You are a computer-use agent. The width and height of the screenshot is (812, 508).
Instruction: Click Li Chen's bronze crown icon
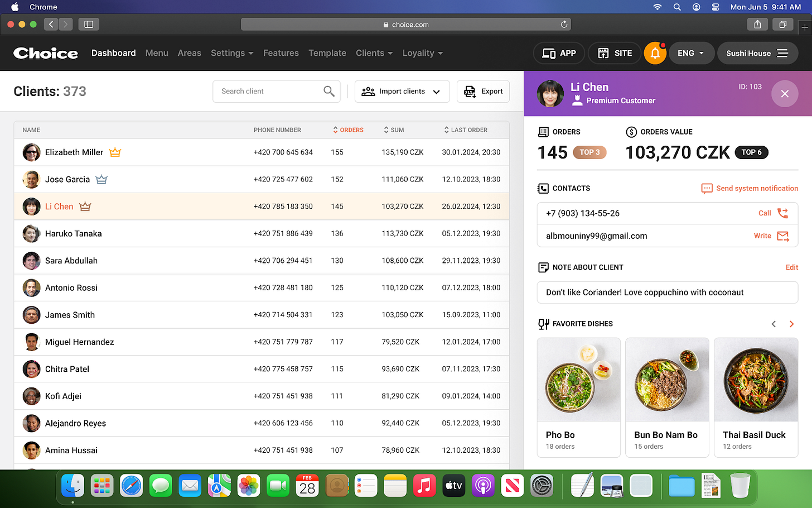click(x=85, y=207)
